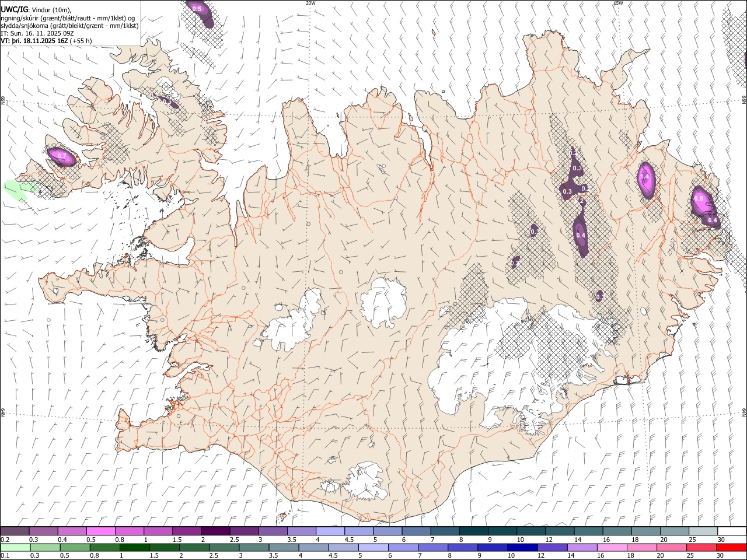Viewport: 747px width, 560px height.
Task: Click the 'Vindur (10m)' header text
Action: click(x=51, y=10)
